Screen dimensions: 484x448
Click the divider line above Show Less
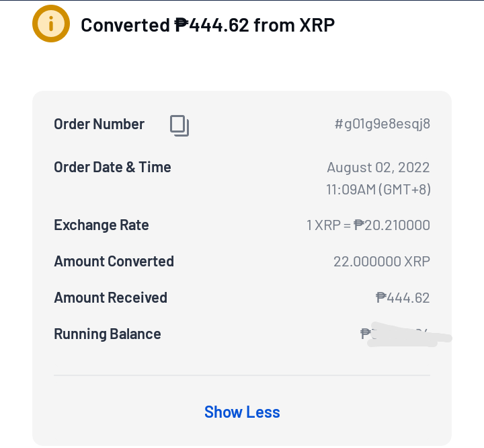[x=242, y=375]
